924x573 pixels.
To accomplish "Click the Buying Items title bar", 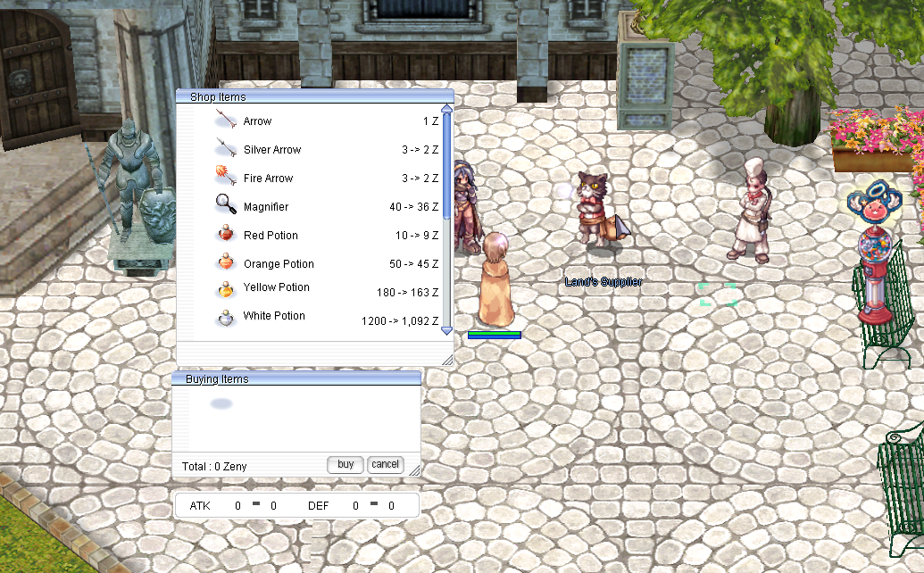I will tap(296, 378).
